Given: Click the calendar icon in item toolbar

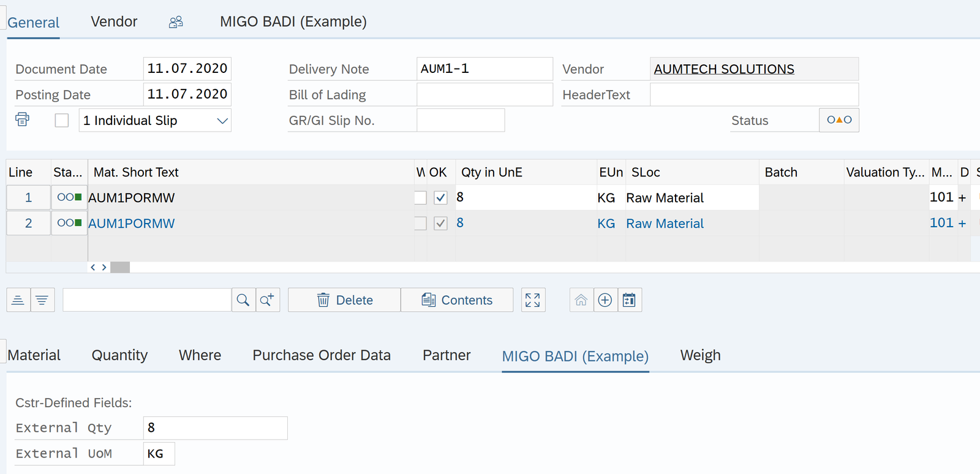Looking at the screenshot, I should [x=629, y=300].
